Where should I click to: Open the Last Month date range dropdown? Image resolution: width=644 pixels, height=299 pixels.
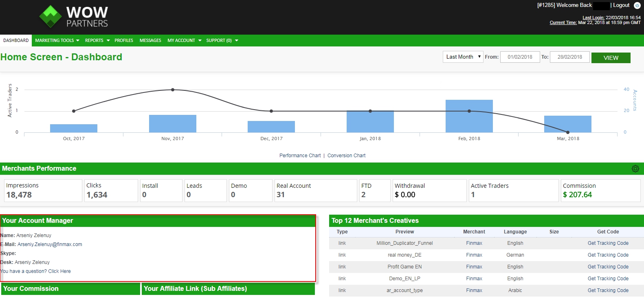pyautogui.click(x=463, y=57)
